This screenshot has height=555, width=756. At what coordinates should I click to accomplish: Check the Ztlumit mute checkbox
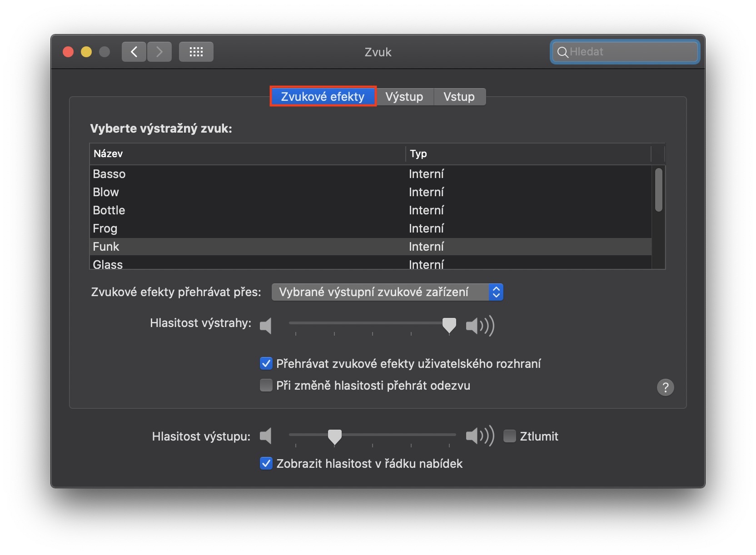pos(510,436)
